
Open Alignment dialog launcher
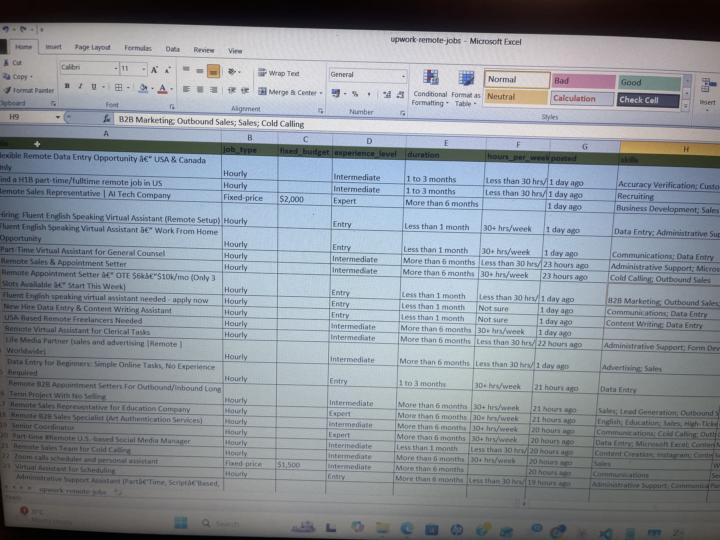point(321,111)
